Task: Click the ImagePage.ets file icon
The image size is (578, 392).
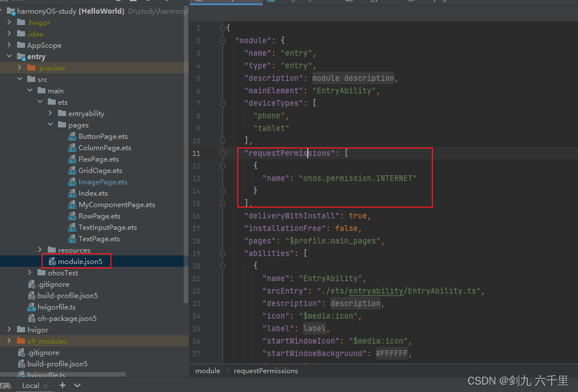Action: pos(72,182)
